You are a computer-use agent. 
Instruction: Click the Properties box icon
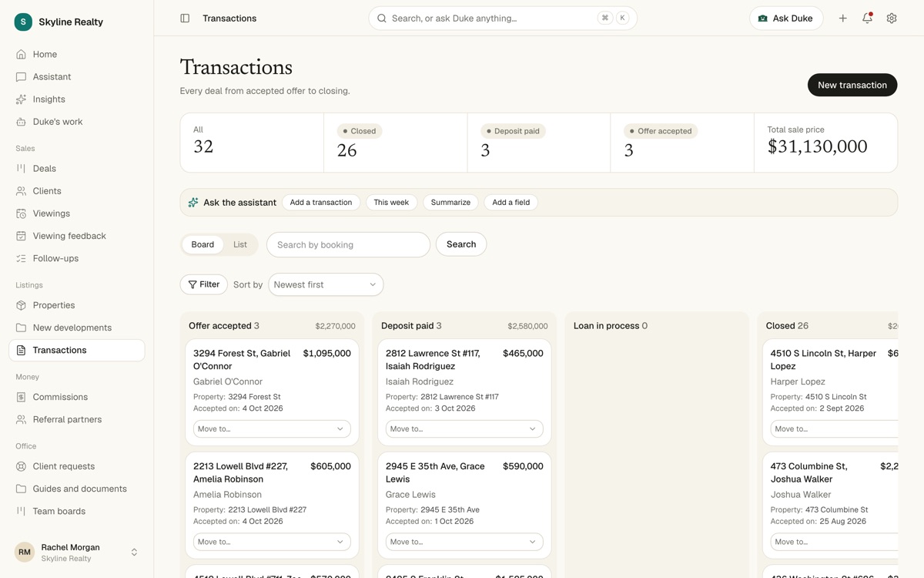[x=21, y=305]
